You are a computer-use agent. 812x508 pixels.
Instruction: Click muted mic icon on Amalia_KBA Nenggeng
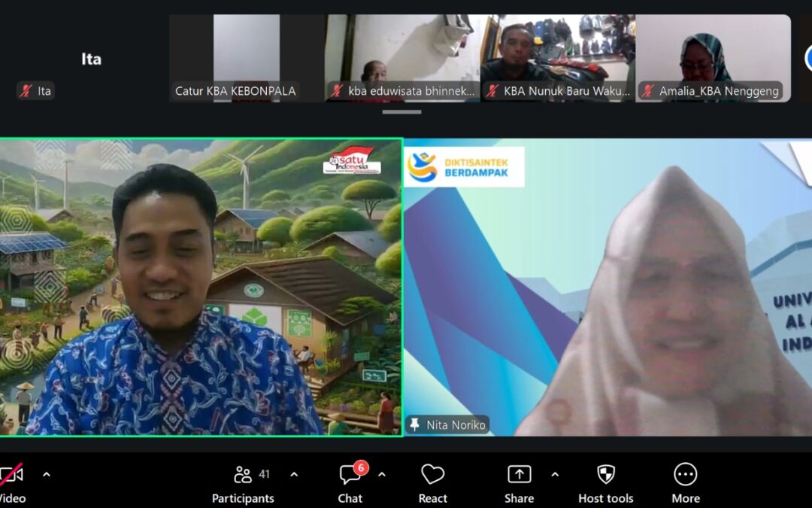pos(647,91)
